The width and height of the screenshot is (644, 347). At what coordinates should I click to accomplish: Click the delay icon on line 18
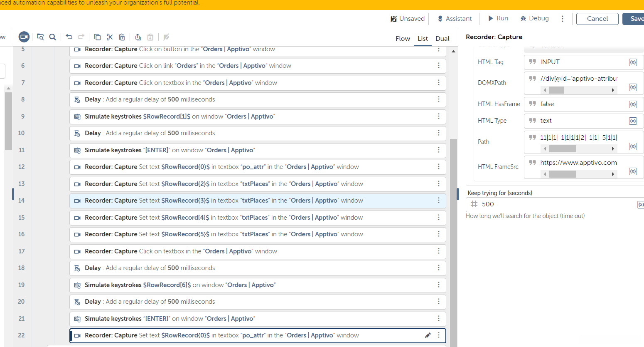pyautogui.click(x=77, y=268)
